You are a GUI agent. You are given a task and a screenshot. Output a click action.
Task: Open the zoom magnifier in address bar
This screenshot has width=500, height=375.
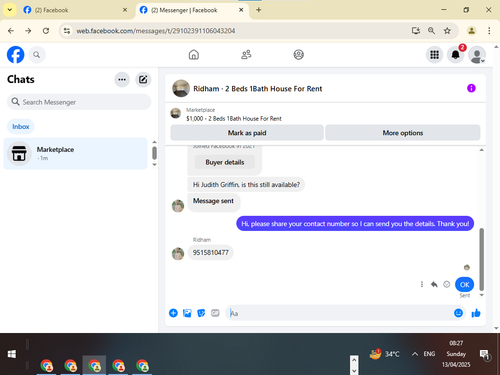click(431, 31)
